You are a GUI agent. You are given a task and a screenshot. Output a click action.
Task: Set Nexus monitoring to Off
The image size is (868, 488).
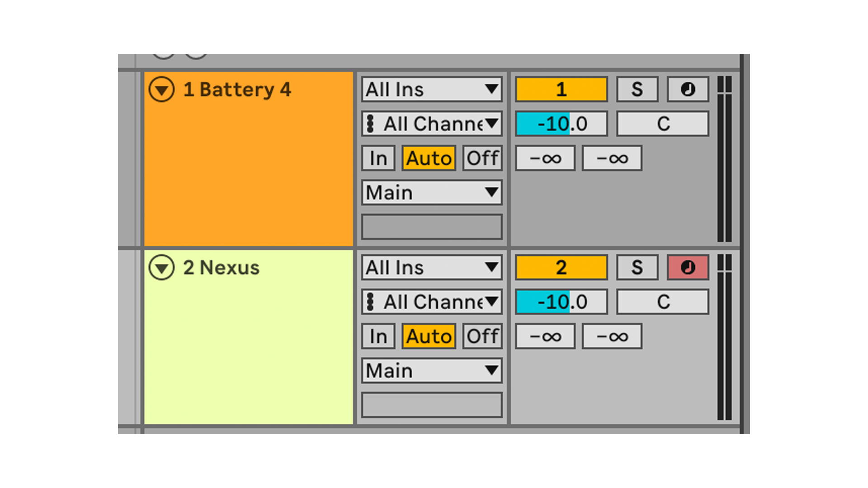pos(482,336)
